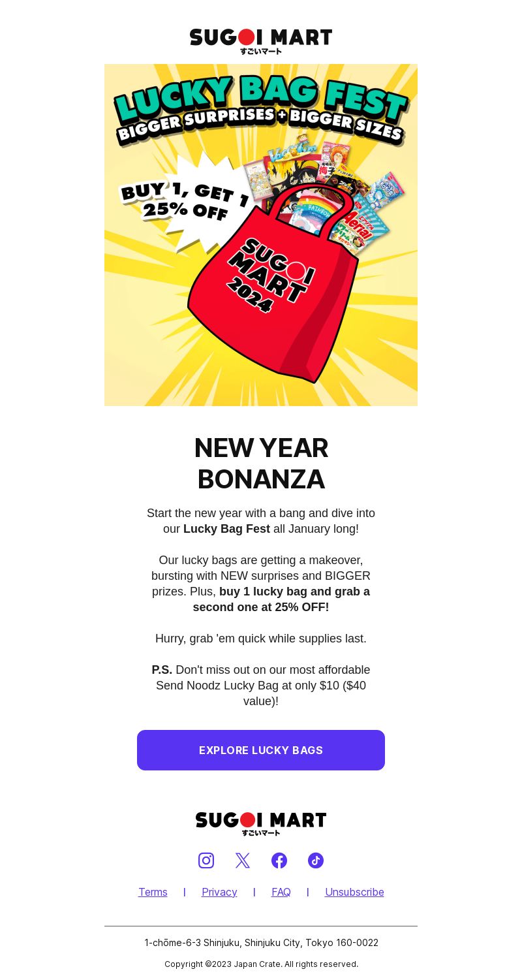Open the FAQ link
The height and width of the screenshot is (980, 522).
coord(281,892)
